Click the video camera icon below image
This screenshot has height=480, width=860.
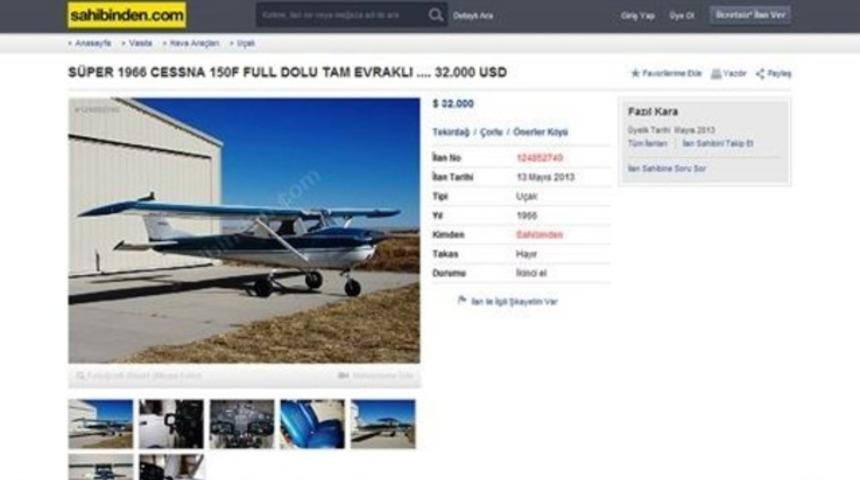[343, 376]
